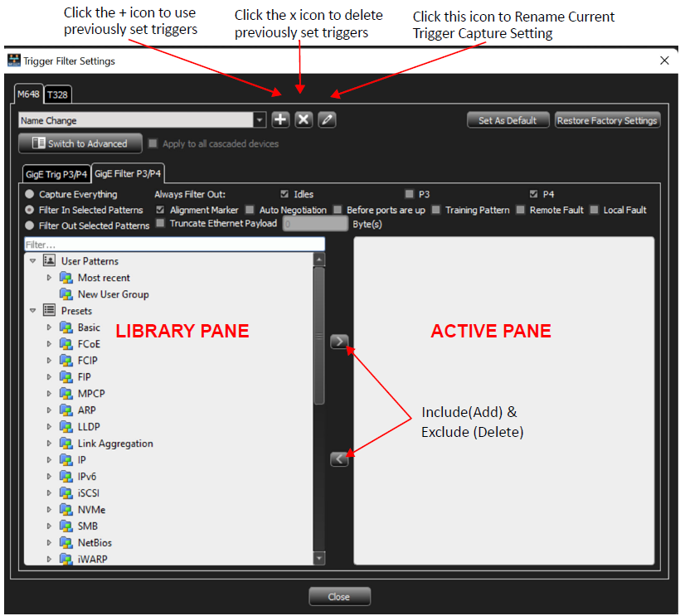Click the Restore Factory Settings button
This screenshot has width=680, height=616.
click(607, 120)
